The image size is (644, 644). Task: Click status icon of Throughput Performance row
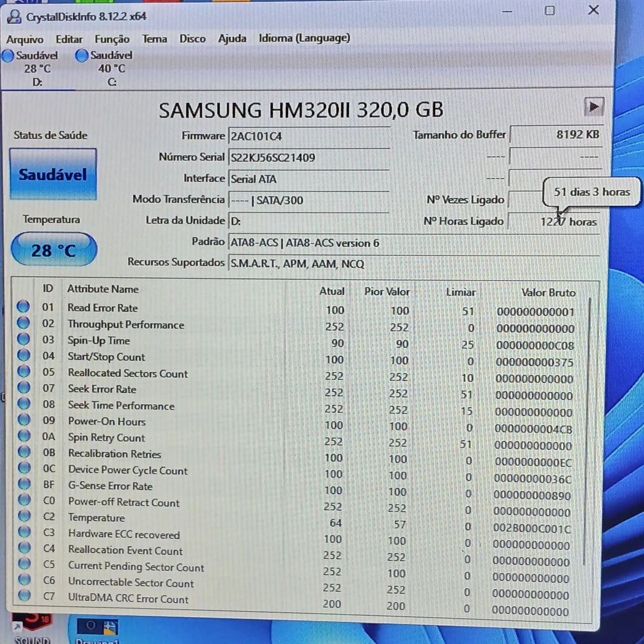pos(23,323)
